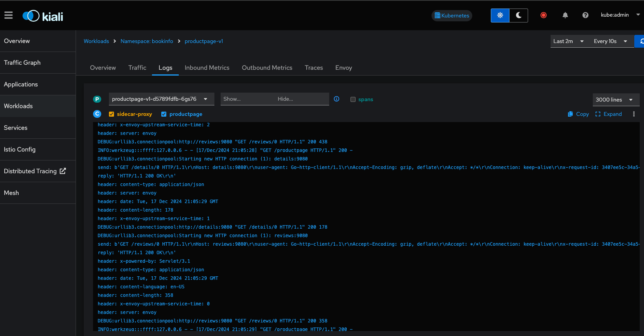Switch to the Envoy tab
Viewport: 644px width, 336px height.
(344, 67)
